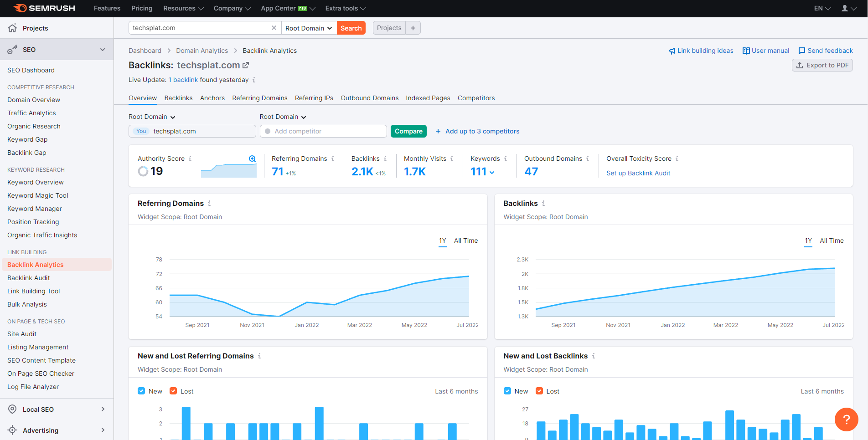Click Add up to 3 competitors

point(477,131)
